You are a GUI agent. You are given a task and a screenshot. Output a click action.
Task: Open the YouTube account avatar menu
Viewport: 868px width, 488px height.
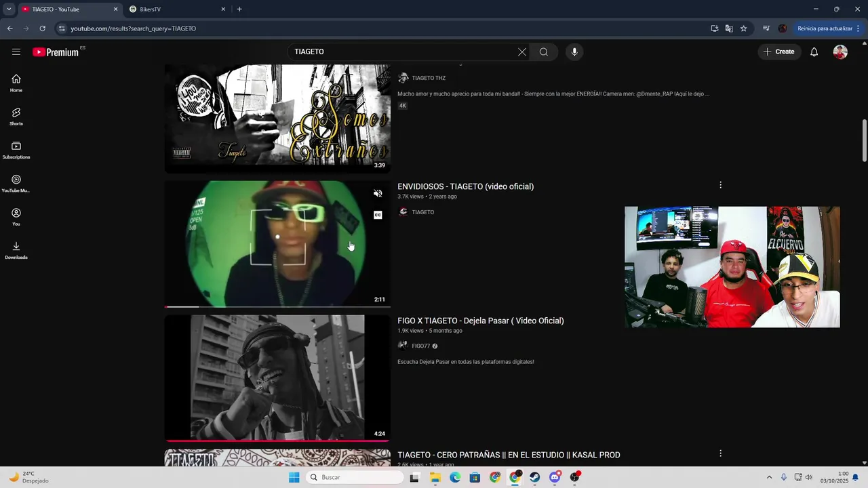point(840,52)
